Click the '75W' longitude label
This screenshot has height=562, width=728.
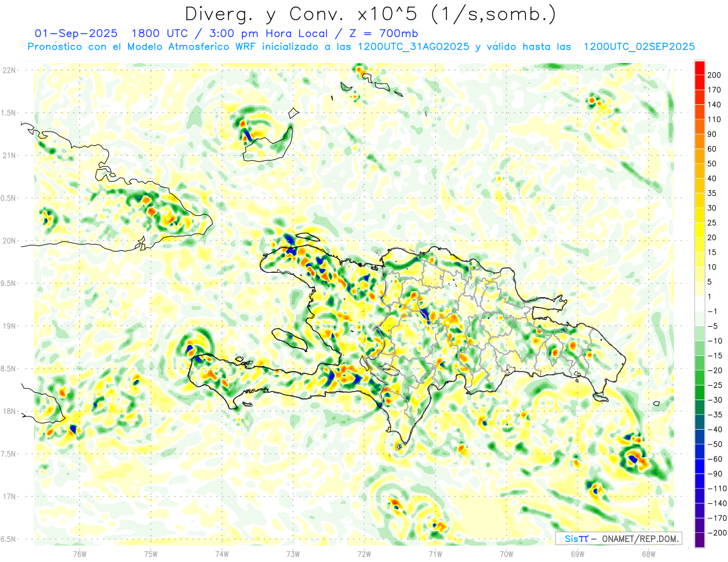151,554
